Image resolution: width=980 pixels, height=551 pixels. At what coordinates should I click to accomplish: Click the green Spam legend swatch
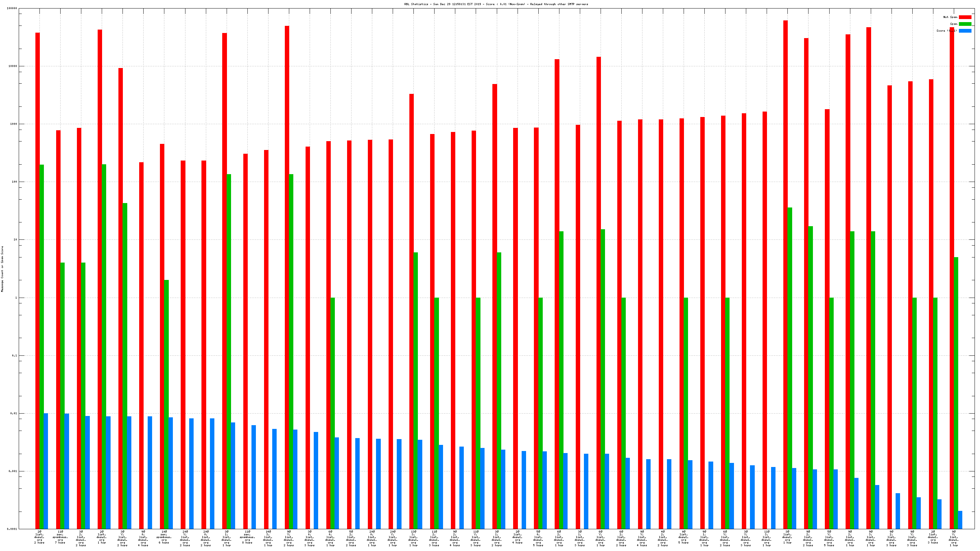[965, 24]
